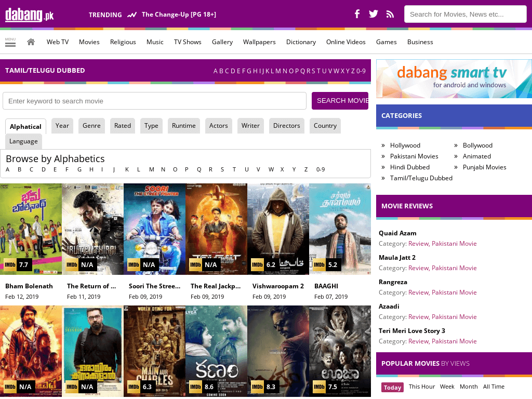
Task: Select the All Time popular tab
Action: pyautogui.click(x=494, y=387)
